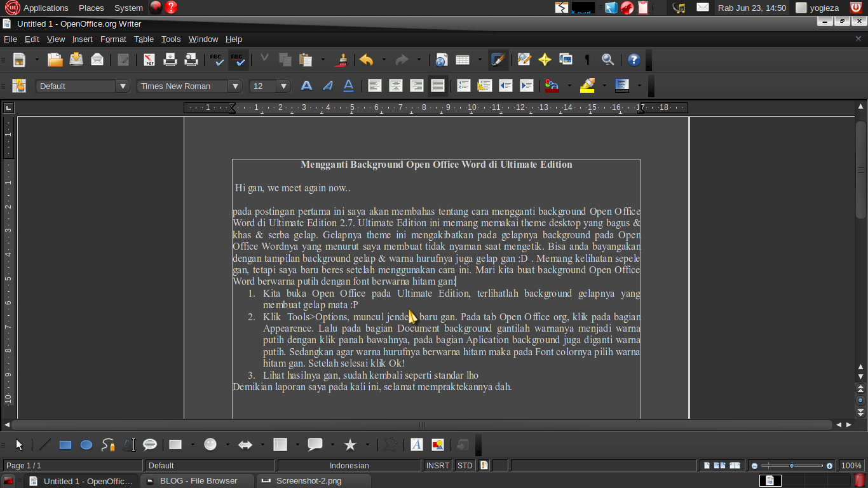Screen dimensions: 868x488
Task: Open the Times New Roman font dropdown
Action: pos(235,86)
